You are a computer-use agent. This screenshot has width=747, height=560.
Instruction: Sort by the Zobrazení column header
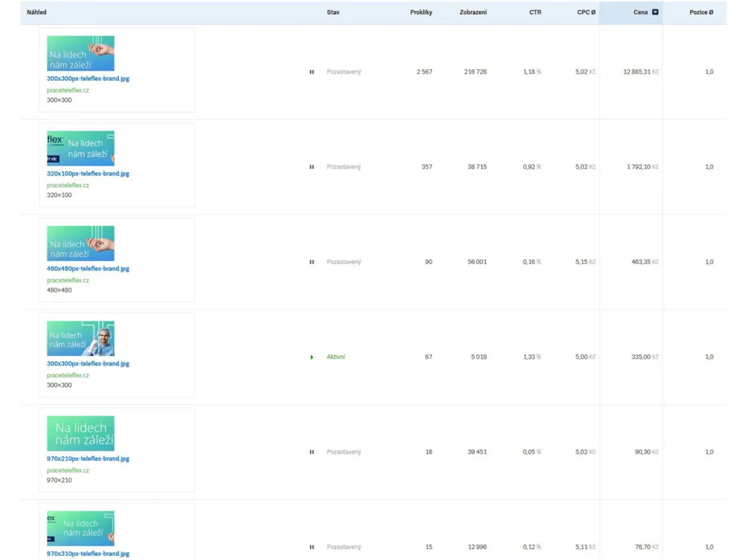point(473,12)
